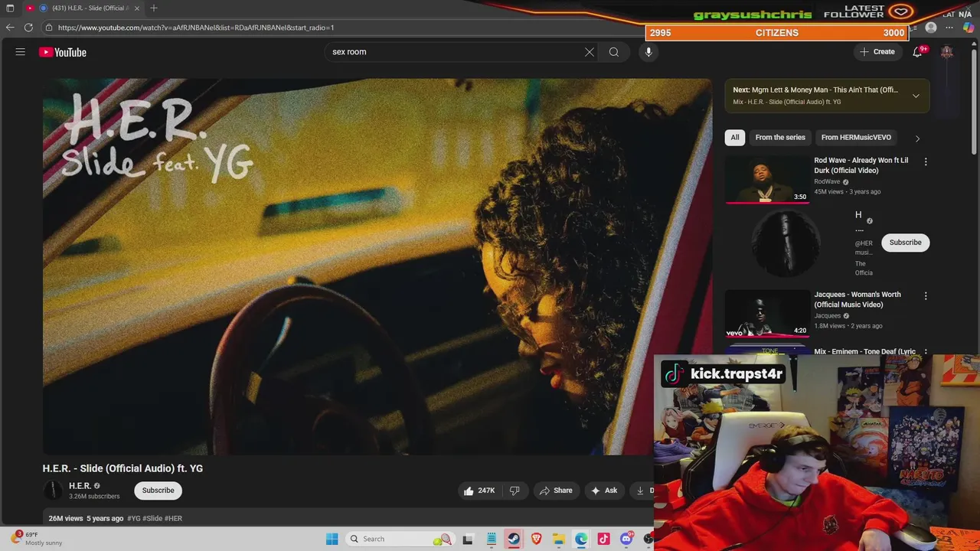Open the H.E.R. channel name link

coord(80,486)
